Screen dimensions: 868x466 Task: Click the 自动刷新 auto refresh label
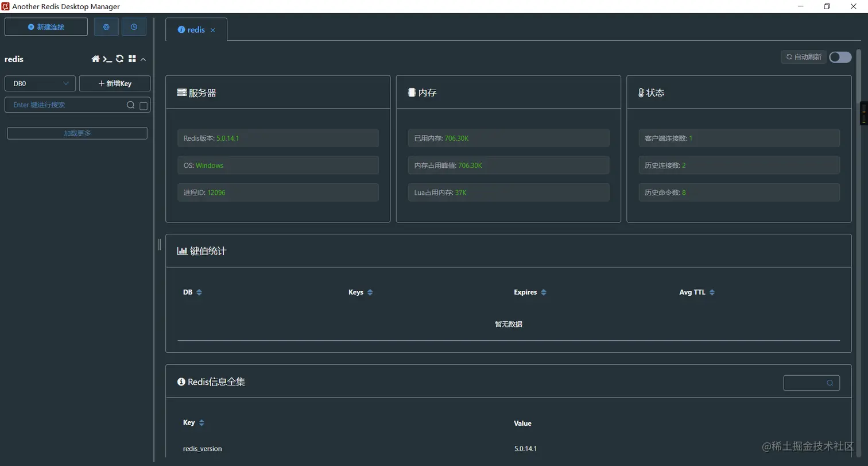pos(804,57)
